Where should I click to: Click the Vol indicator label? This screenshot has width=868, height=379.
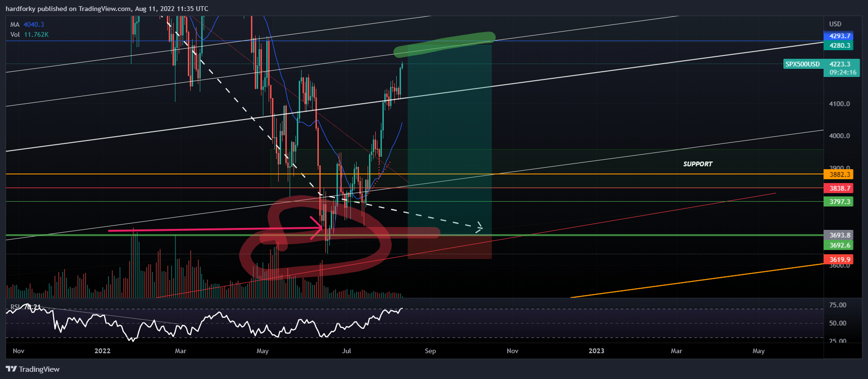15,34
